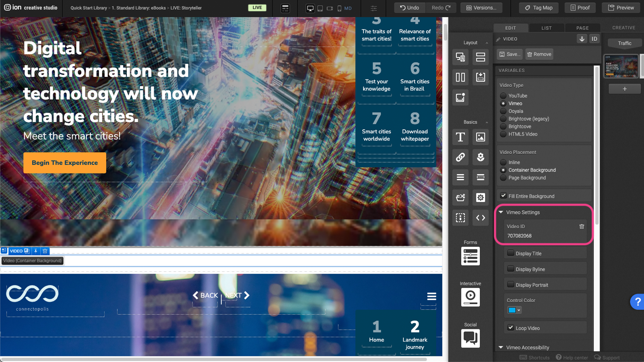The height and width of the screenshot is (362, 644).
Task: Collapse the Vimeo Accessibility section
Action: [501, 348]
